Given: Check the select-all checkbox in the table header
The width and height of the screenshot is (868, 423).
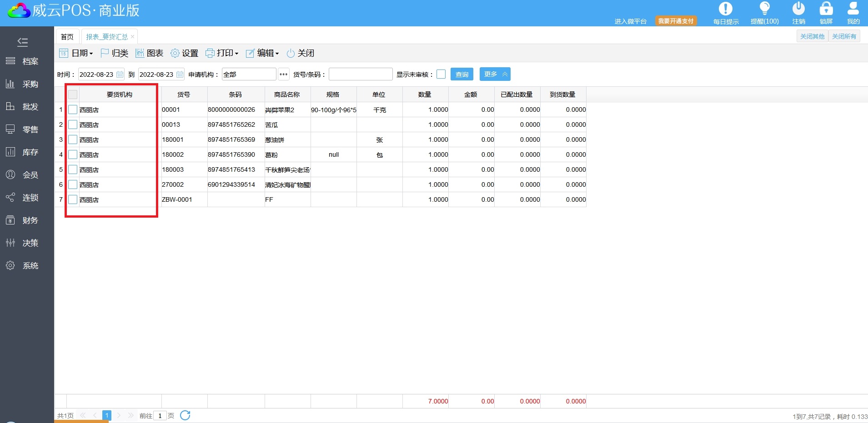Looking at the screenshot, I should click(73, 95).
